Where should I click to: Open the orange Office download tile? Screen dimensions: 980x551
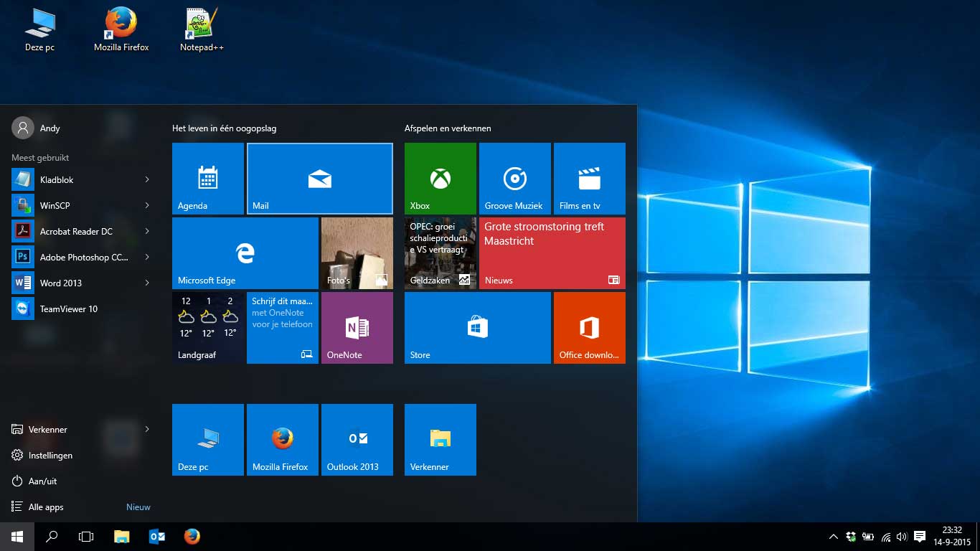(x=590, y=328)
